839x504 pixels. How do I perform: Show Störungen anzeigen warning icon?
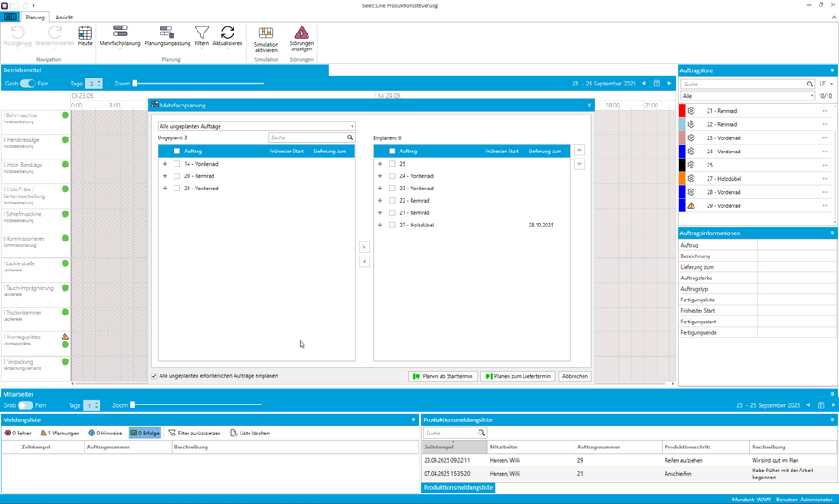tap(301, 34)
